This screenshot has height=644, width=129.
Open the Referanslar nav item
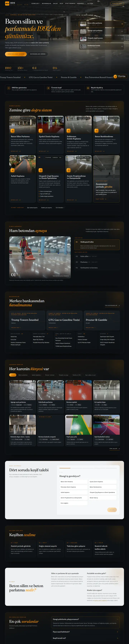[47, 4]
